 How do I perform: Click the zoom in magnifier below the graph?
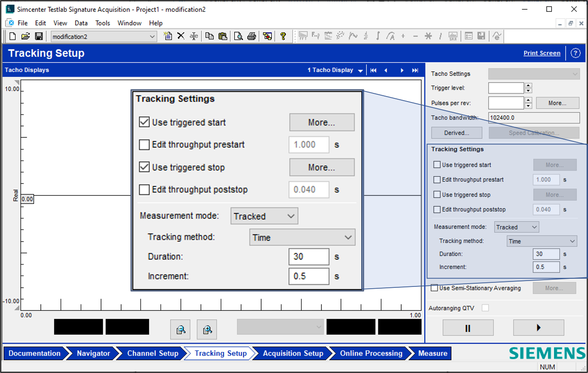[x=207, y=329]
